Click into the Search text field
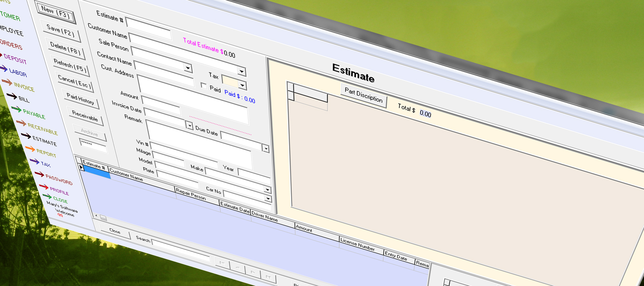 pos(181,251)
